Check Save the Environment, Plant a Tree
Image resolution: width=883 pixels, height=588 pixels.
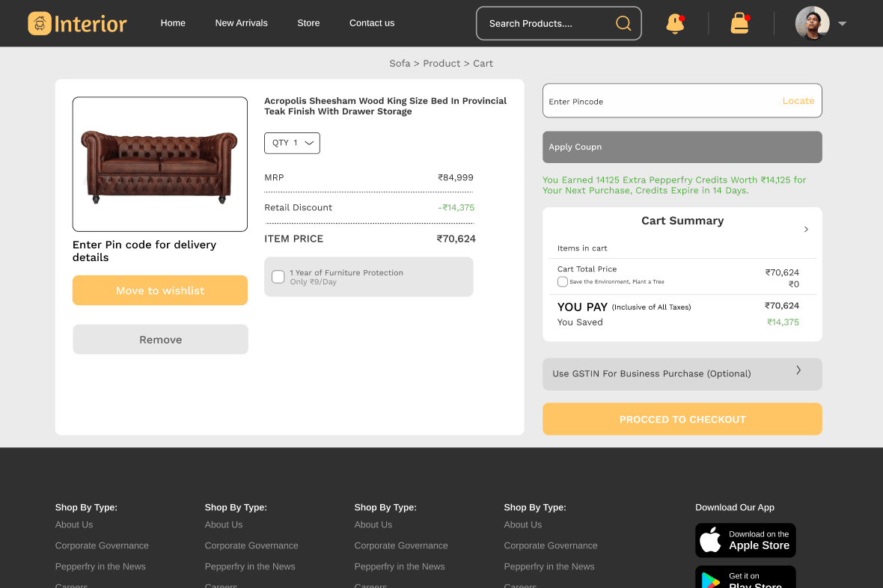coord(562,281)
